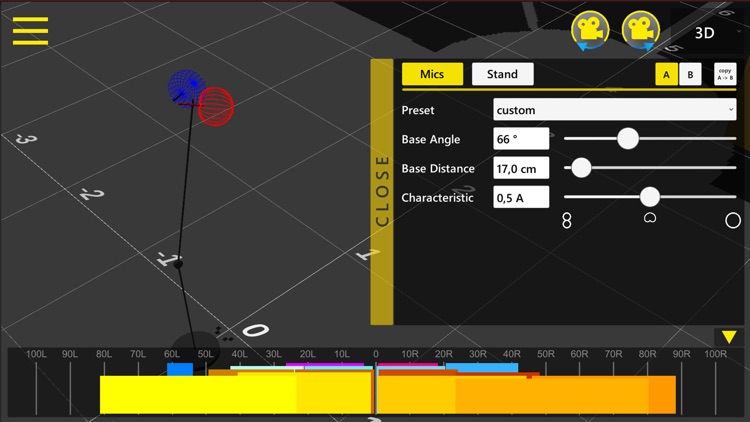Copy configuration A to B
750x422 pixels.
tap(725, 74)
